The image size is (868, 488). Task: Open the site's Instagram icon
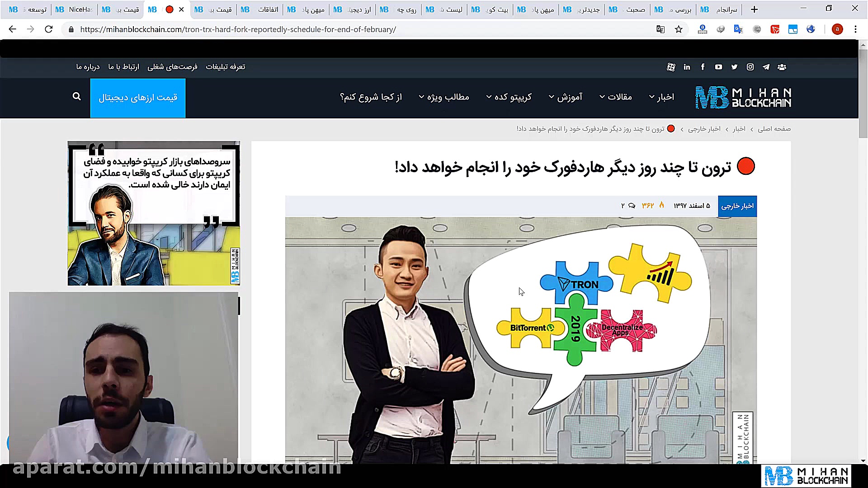750,67
